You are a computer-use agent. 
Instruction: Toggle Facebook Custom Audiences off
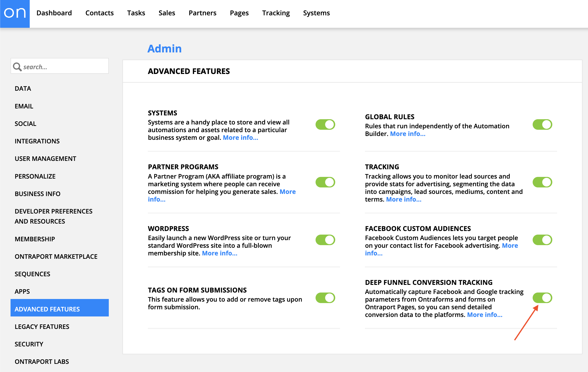click(542, 240)
